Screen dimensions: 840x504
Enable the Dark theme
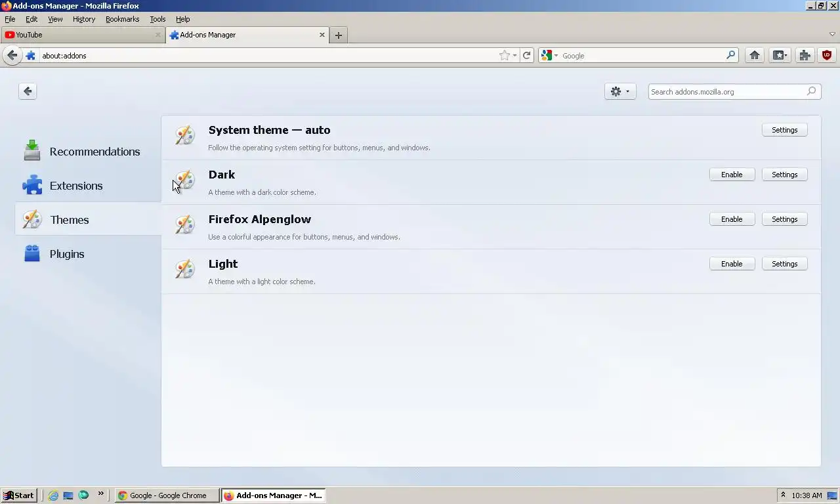tap(732, 175)
